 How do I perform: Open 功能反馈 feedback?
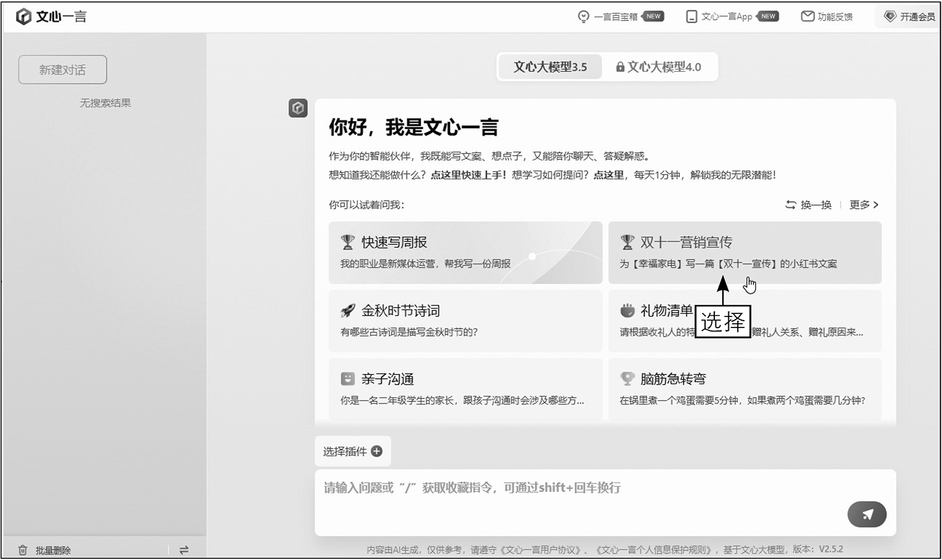(827, 17)
